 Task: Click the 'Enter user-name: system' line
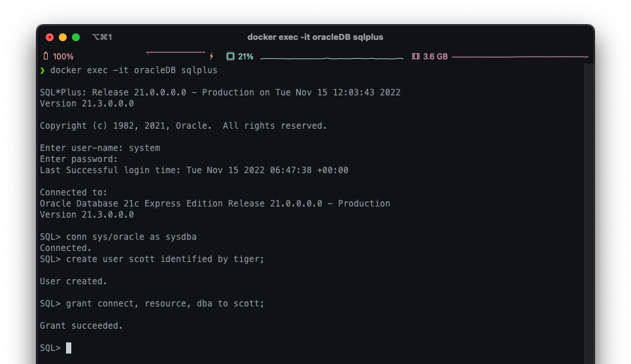click(x=100, y=148)
